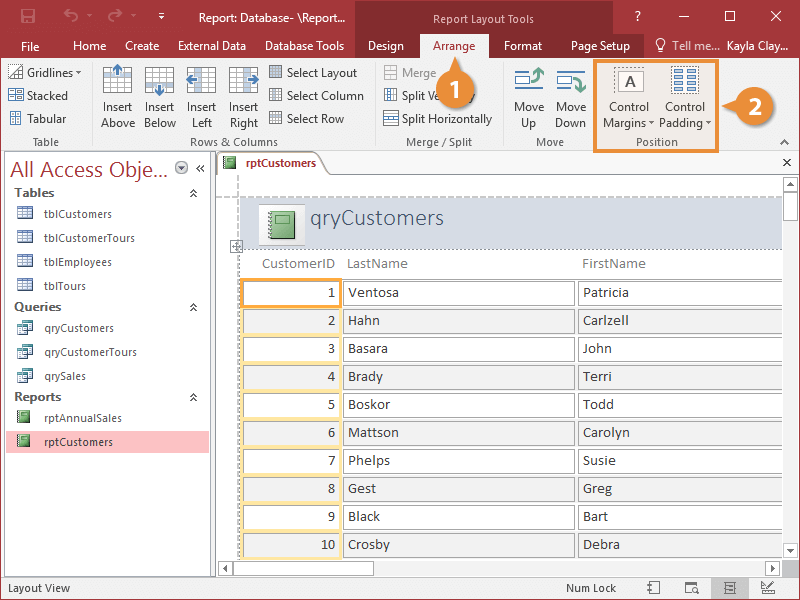Collapse the Reports group
Image resolution: width=800 pixels, height=600 pixels.
point(193,397)
